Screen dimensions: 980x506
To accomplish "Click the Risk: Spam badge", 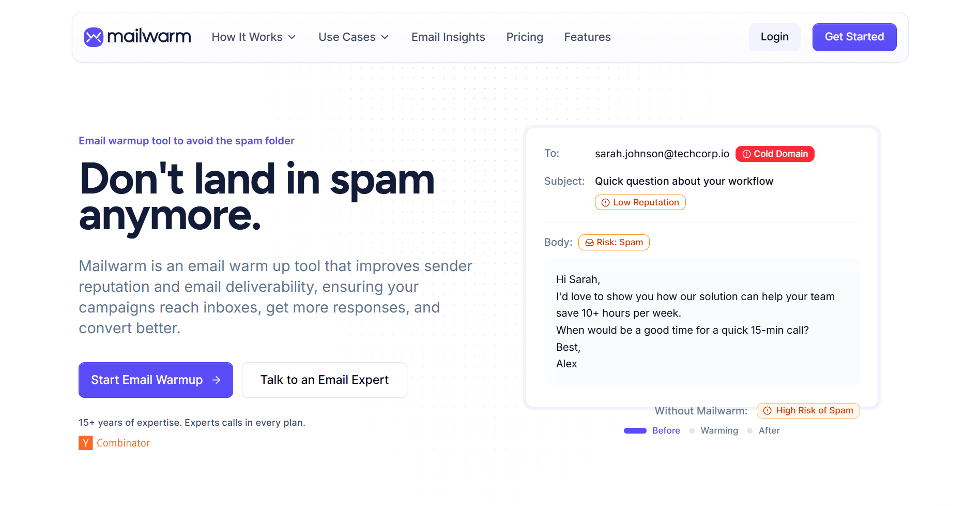I will 614,242.
